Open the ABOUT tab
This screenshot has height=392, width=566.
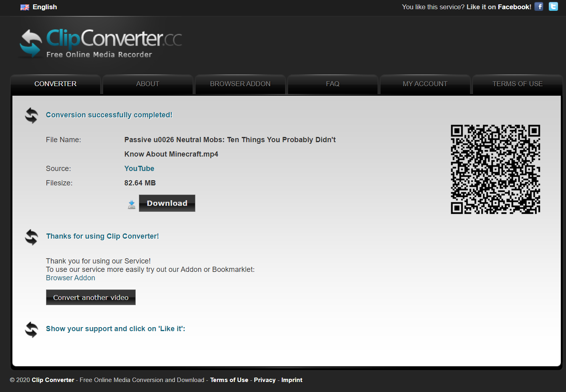(x=148, y=84)
